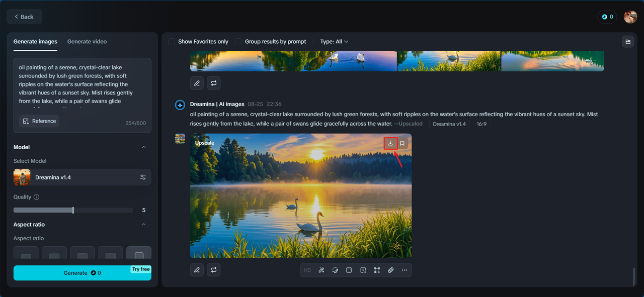Collapse the Model section

point(144,147)
